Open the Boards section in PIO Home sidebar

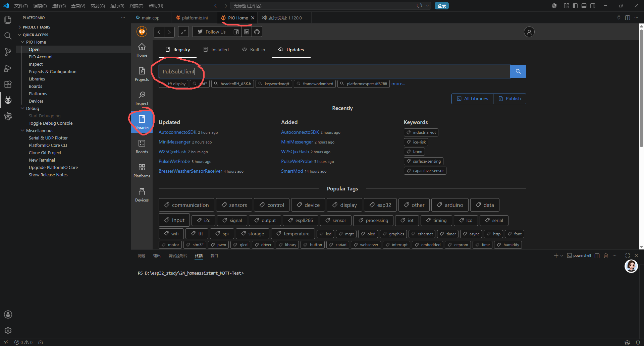(x=142, y=147)
